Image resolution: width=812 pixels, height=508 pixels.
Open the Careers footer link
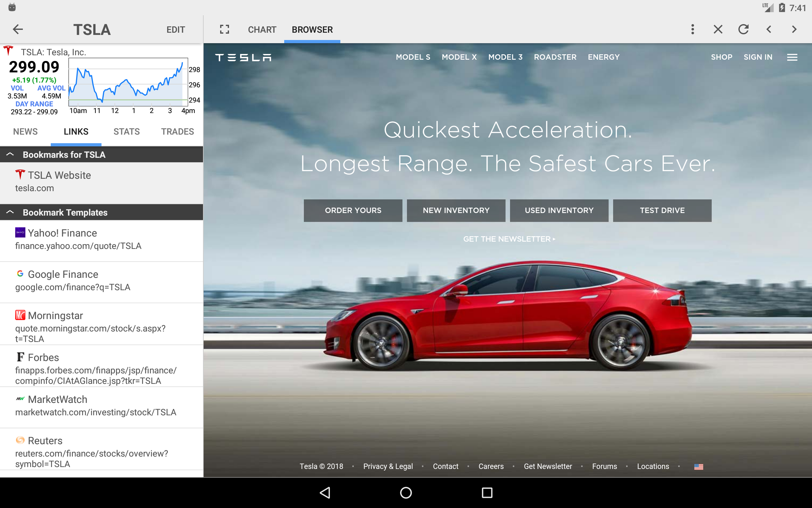(491, 466)
